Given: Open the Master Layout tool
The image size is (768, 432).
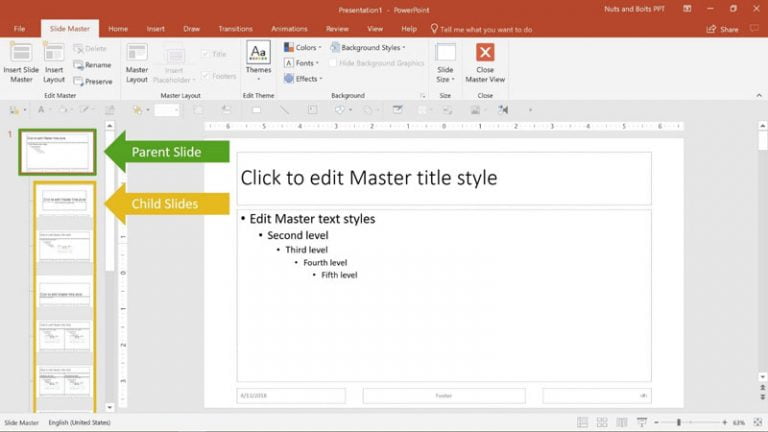Looking at the screenshot, I should pos(137,53).
